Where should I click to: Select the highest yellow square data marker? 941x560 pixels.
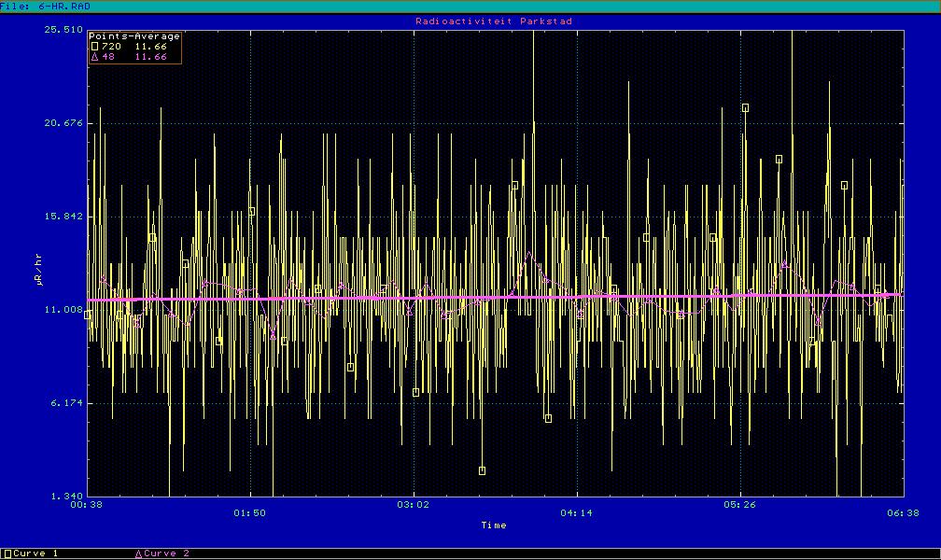(x=745, y=107)
